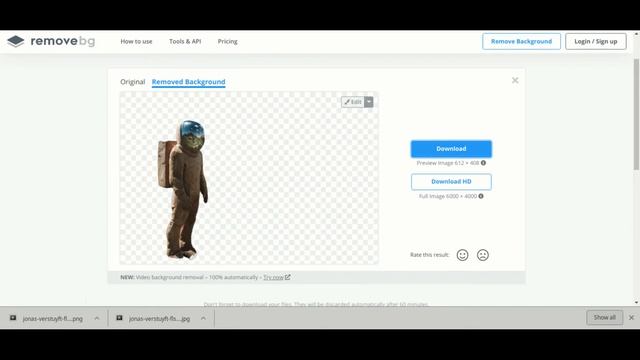
Task: Rate result with the happy face
Action: [x=462, y=255]
